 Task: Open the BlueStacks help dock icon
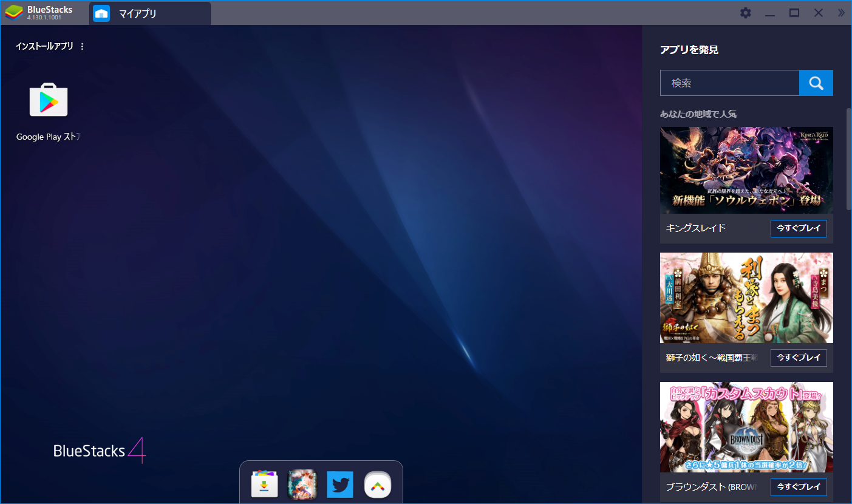[x=378, y=485]
